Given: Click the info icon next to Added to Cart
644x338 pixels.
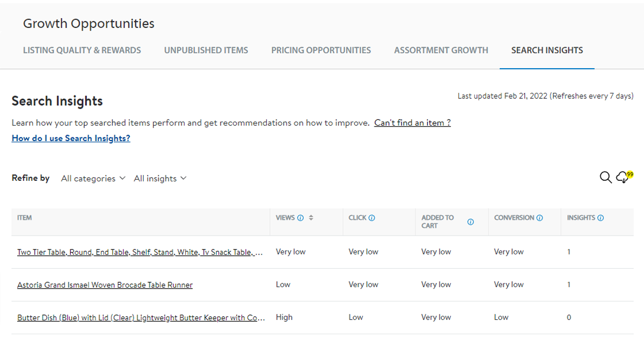Looking at the screenshot, I should (x=471, y=222).
